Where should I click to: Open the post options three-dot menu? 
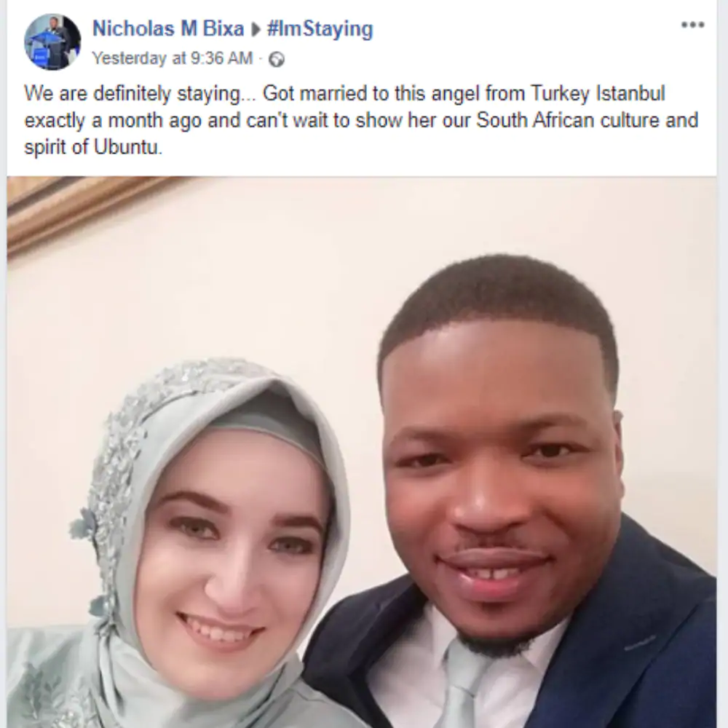[692, 25]
